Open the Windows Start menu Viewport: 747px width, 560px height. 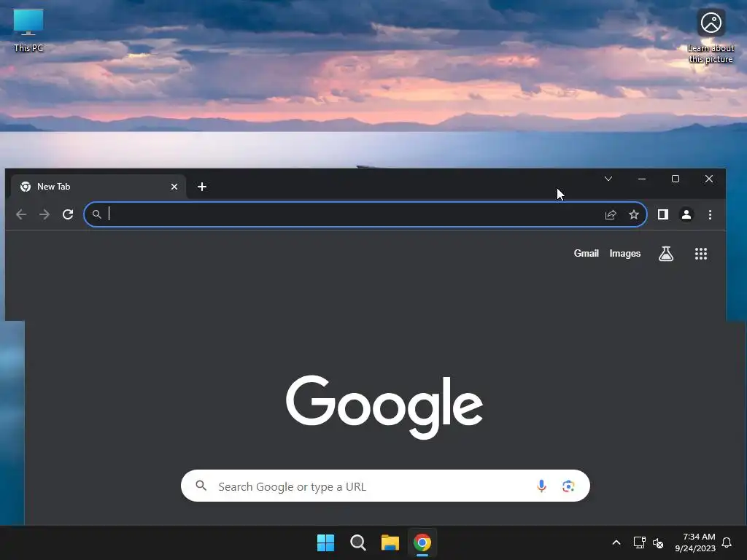coord(326,542)
